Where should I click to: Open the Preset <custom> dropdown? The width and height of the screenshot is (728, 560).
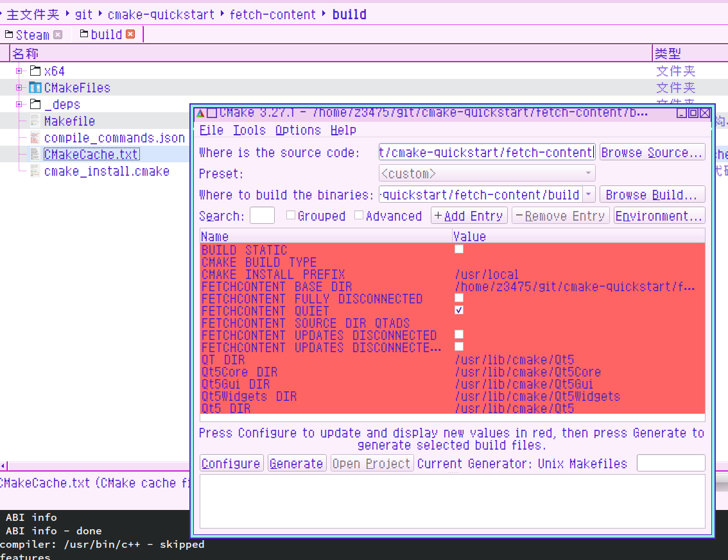coord(589,173)
